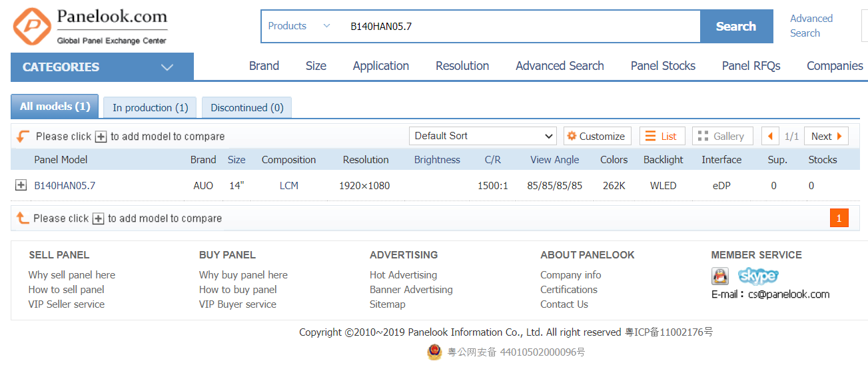Select the All models (1) tab
The height and width of the screenshot is (381, 868).
coord(55,107)
